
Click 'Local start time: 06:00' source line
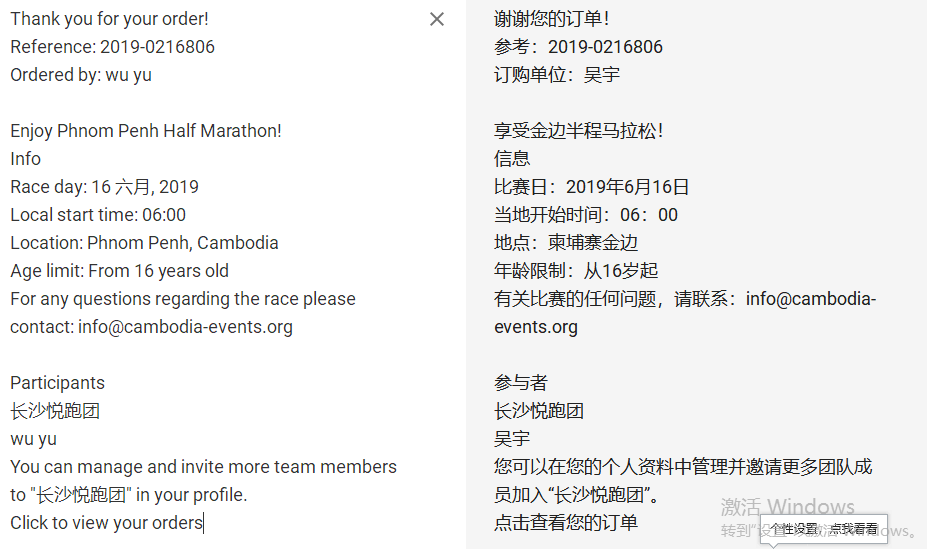pos(98,215)
